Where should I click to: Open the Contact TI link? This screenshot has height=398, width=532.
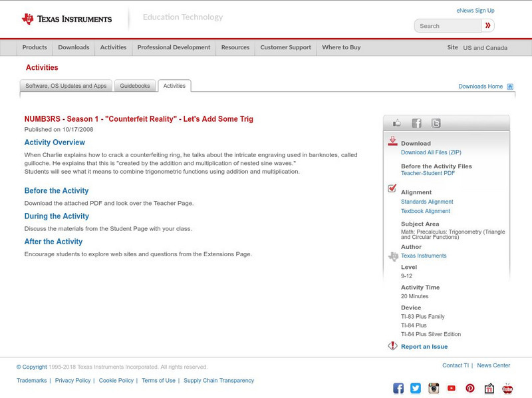(456, 365)
